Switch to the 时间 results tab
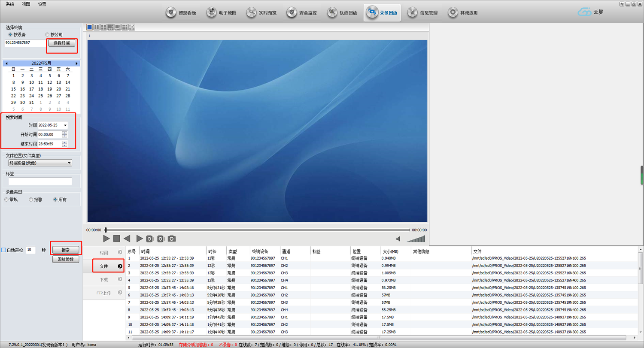The image size is (644, 348). coord(104,253)
